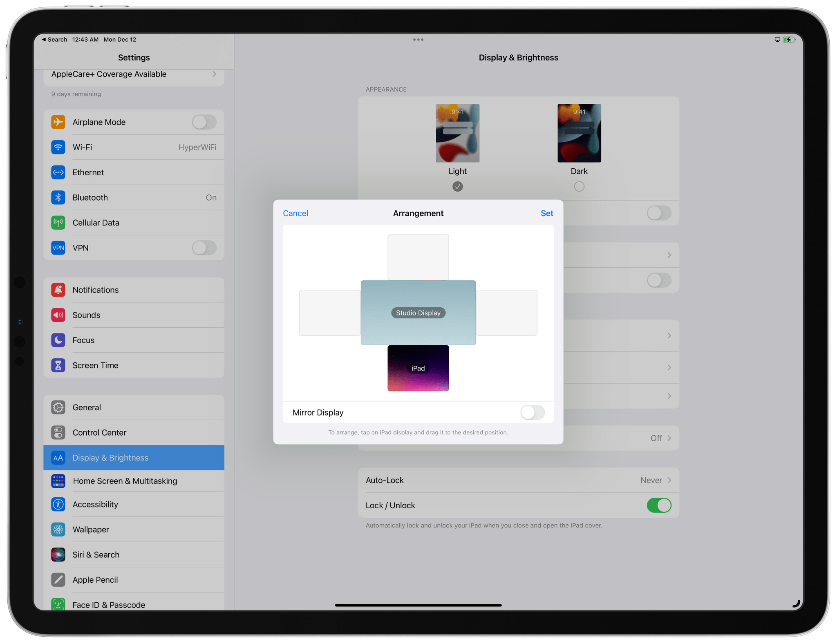Open Screen Time settings
The image size is (837, 644).
pyautogui.click(x=134, y=365)
